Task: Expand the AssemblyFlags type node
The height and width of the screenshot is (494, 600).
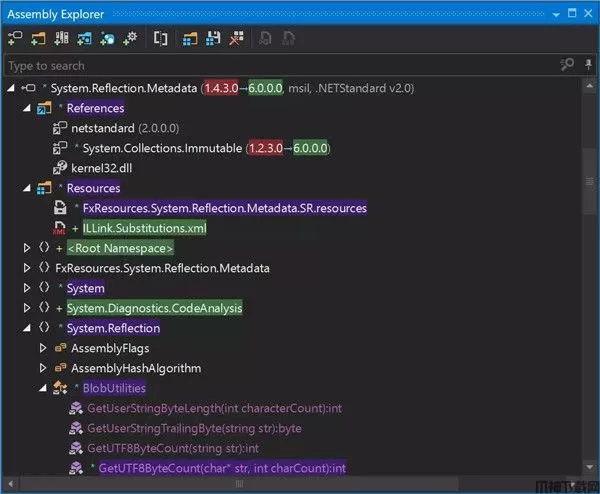Action: (x=43, y=348)
